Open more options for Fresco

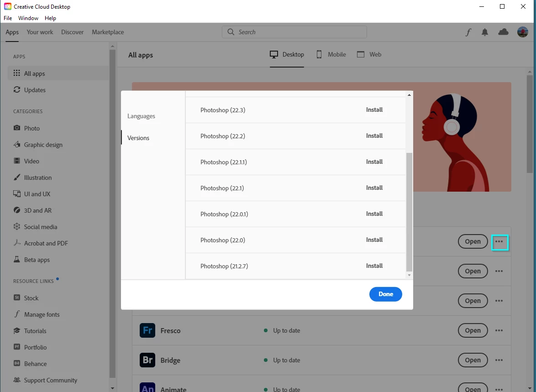tap(499, 330)
